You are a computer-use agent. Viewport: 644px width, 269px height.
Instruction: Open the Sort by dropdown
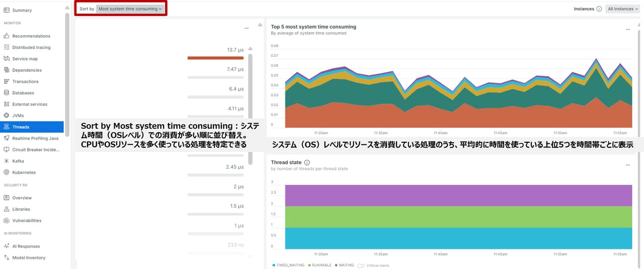tap(130, 9)
